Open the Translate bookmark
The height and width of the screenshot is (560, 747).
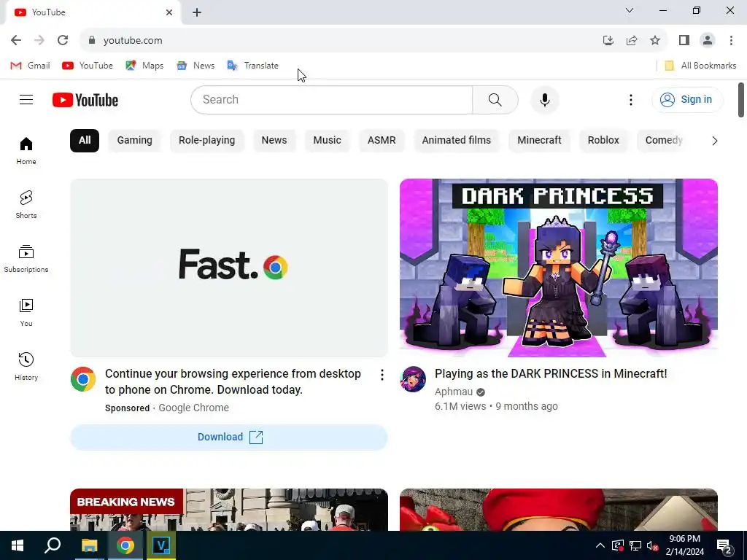(252, 66)
